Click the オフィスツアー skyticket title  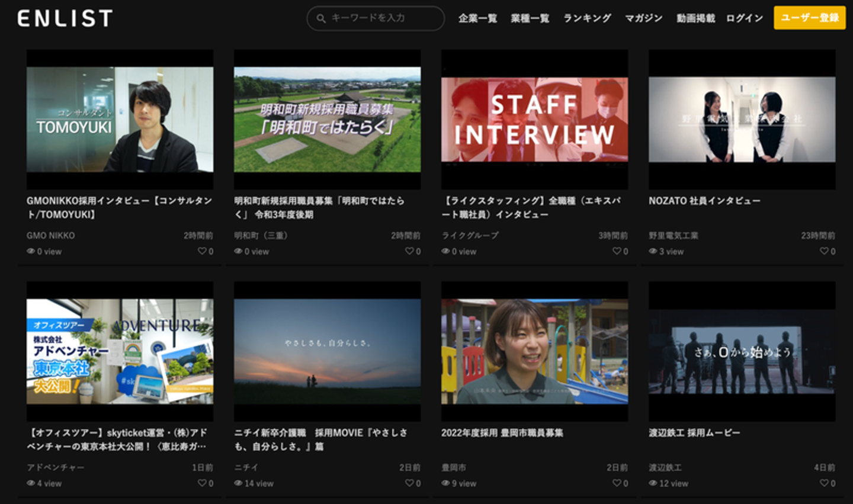coord(117,439)
